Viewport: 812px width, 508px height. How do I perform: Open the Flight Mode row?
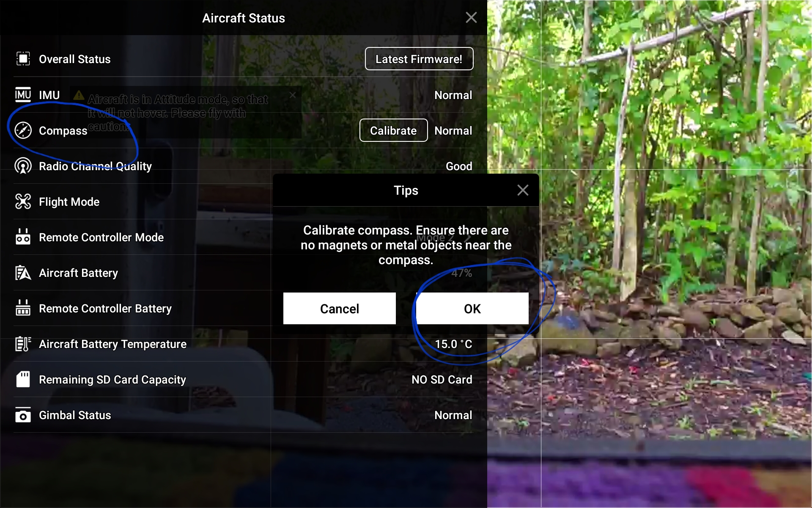coord(243,202)
